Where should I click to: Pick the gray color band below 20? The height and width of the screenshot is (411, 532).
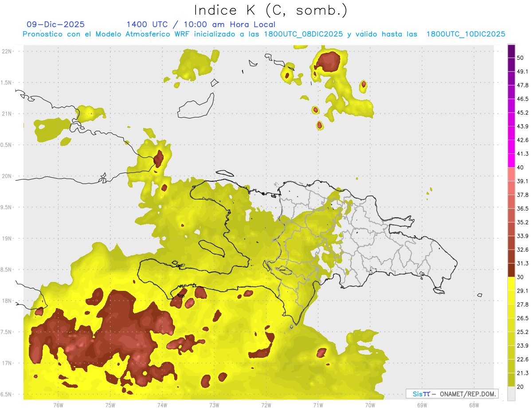tap(511, 394)
